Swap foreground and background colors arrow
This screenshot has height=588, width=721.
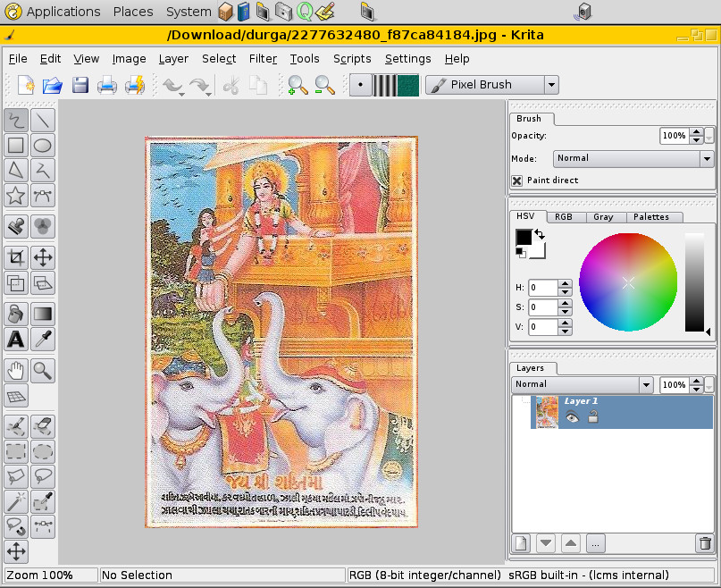(541, 234)
